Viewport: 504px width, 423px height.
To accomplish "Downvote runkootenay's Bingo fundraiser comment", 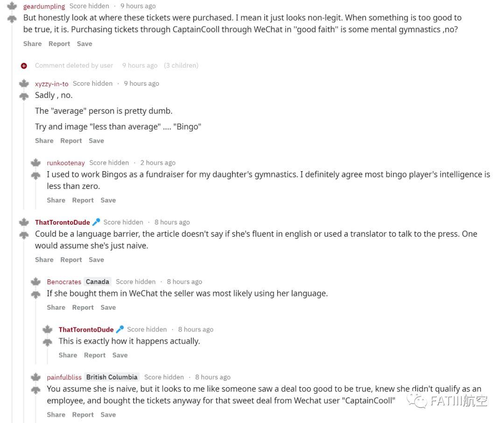I will point(35,176).
